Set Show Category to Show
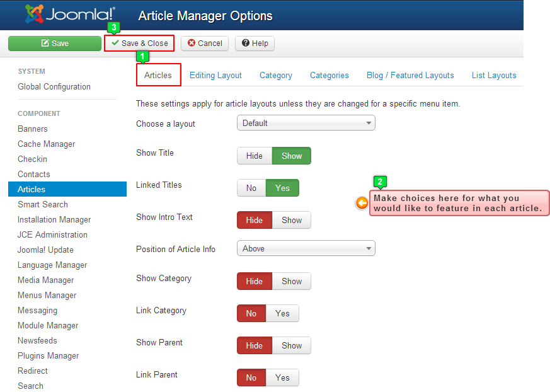 point(292,281)
